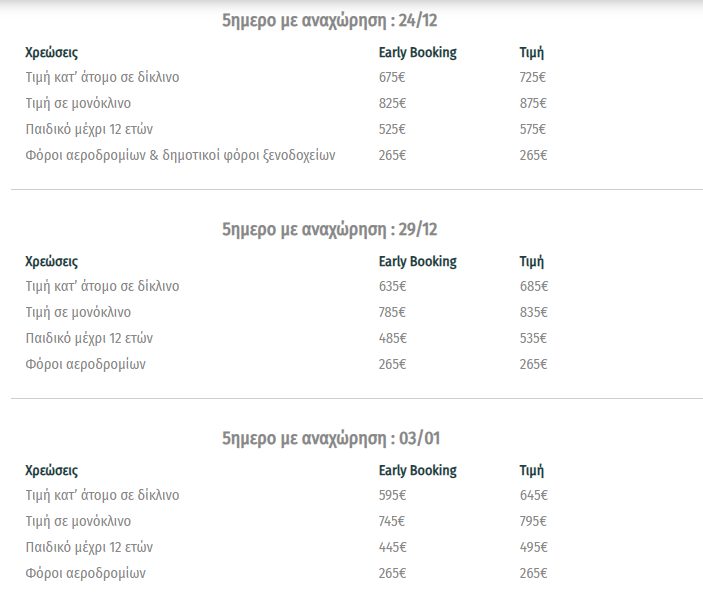703x607 pixels.
Task: Click the 825€ single room price
Action: click(393, 103)
